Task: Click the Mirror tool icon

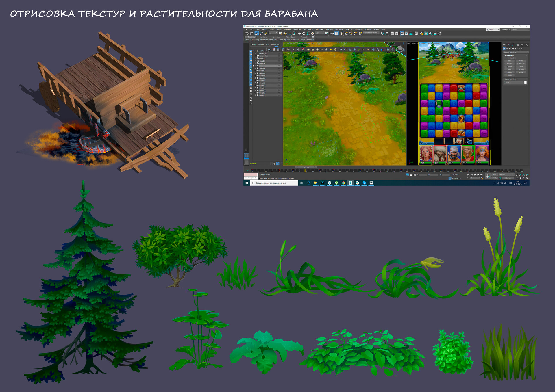Action: tap(382, 33)
